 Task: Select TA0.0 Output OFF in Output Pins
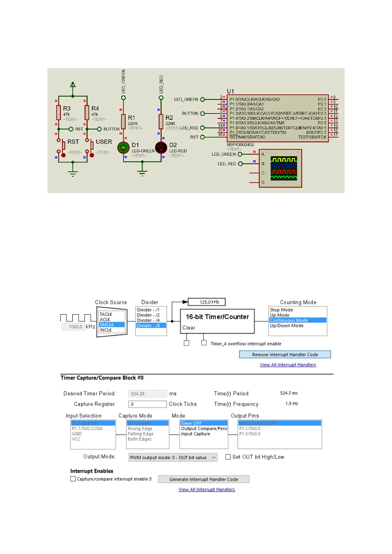[280, 423]
